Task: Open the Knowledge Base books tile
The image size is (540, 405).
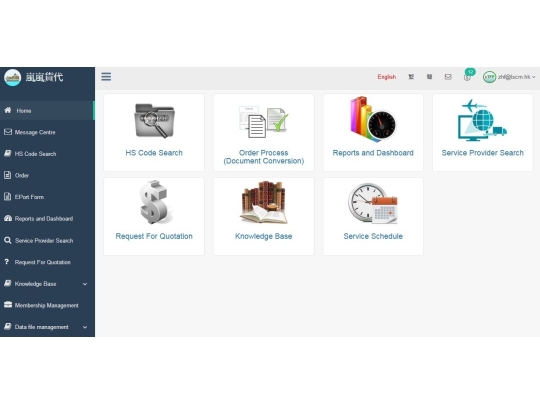Action: (263, 216)
